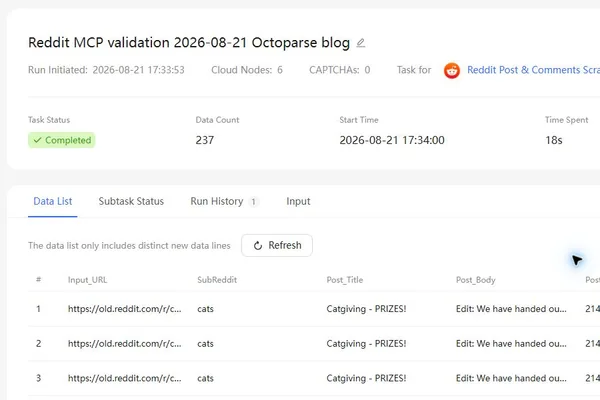Click the Post_Title column header
Viewport: 600px width, 400px height.
click(345, 280)
